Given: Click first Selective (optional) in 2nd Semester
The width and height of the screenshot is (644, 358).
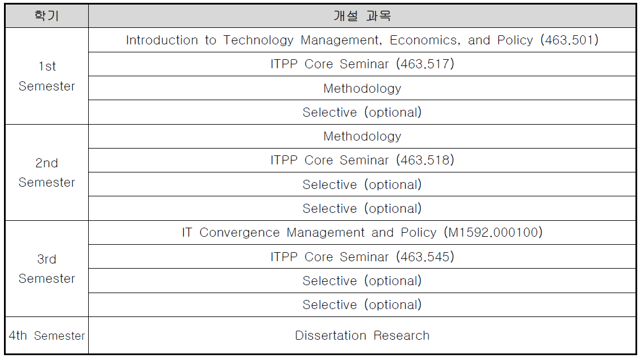Looking at the screenshot, I should click(x=362, y=184).
